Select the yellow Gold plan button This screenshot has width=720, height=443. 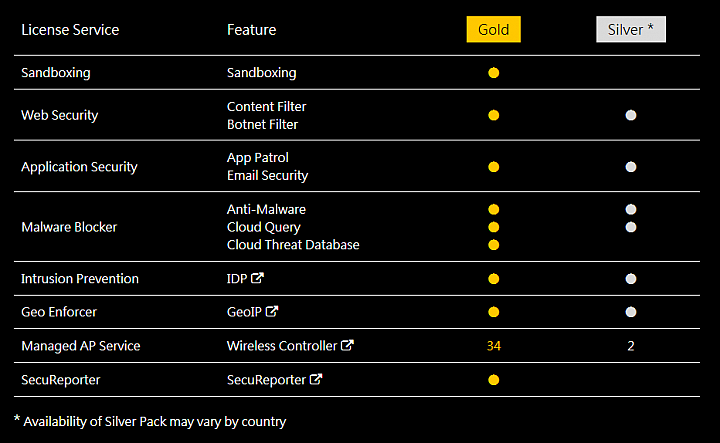(x=494, y=29)
